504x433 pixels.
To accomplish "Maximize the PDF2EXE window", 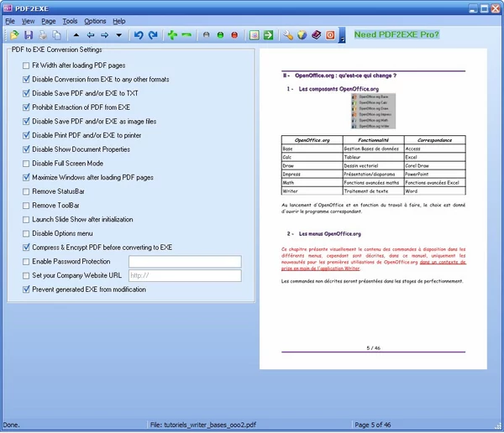I will click(x=485, y=8).
